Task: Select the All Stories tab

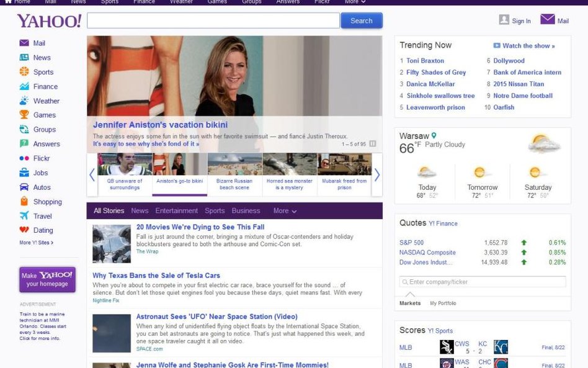Action: point(109,211)
